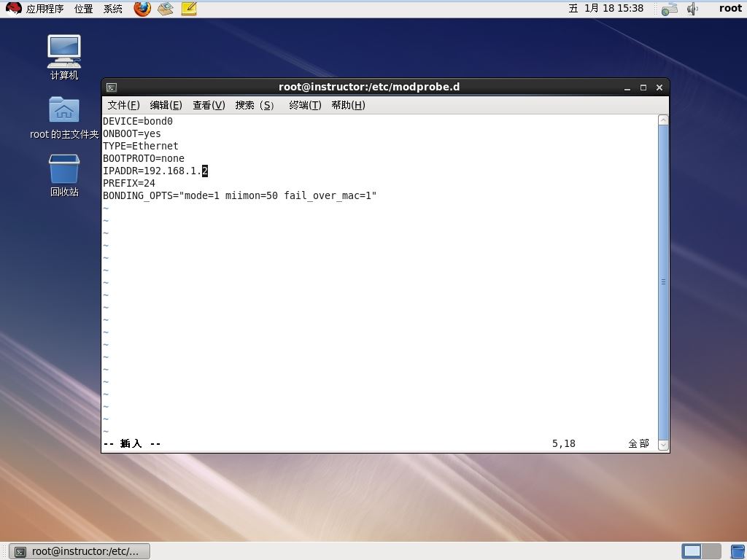Image resolution: width=747 pixels, height=560 pixels.
Task: Open the volume speaker icon
Action: 693,9
